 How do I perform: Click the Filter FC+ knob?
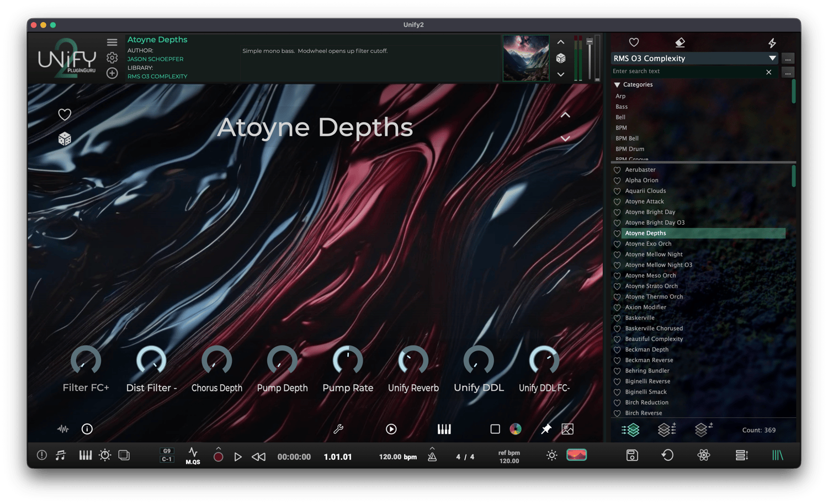[86, 361]
